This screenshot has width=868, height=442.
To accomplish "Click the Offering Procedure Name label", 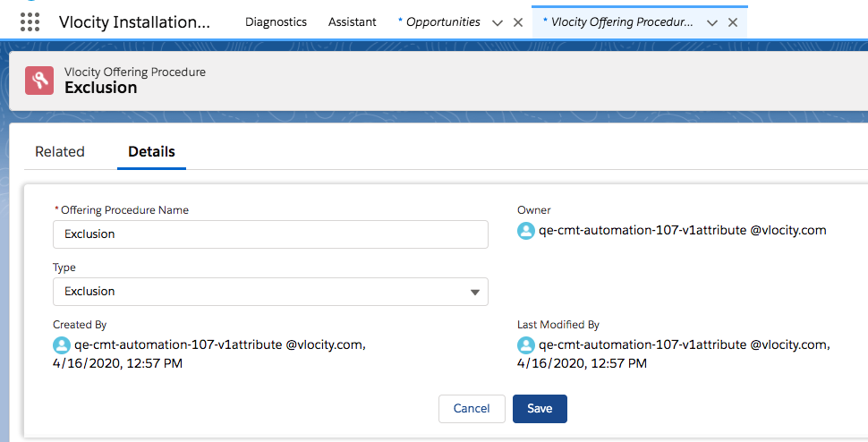I will point(124,210).
